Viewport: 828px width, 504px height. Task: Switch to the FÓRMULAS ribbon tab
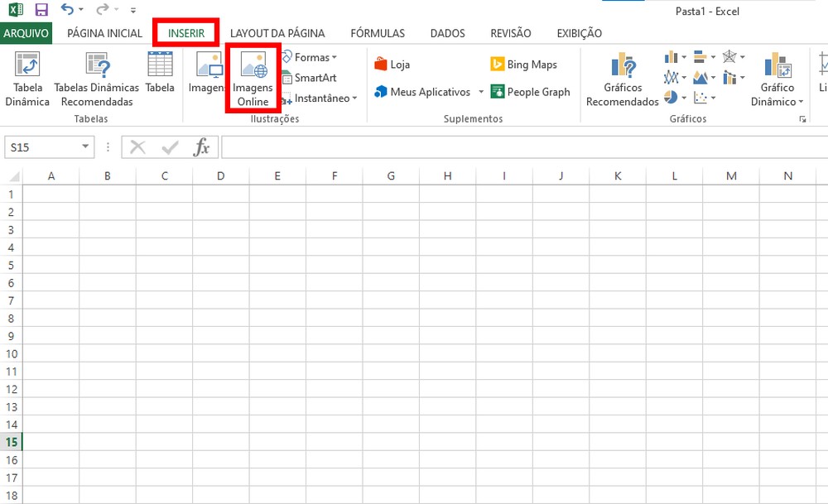pos(378,33)
